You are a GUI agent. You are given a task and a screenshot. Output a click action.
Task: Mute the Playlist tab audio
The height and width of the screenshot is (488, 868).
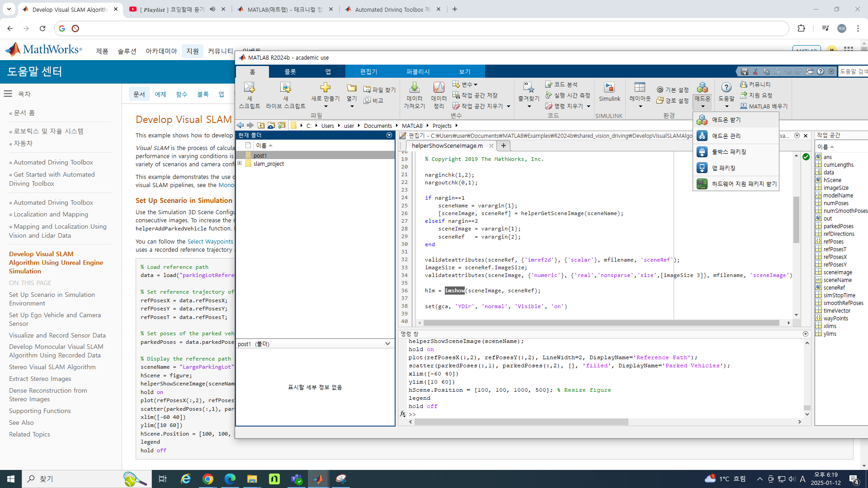(x=212, y=9)
